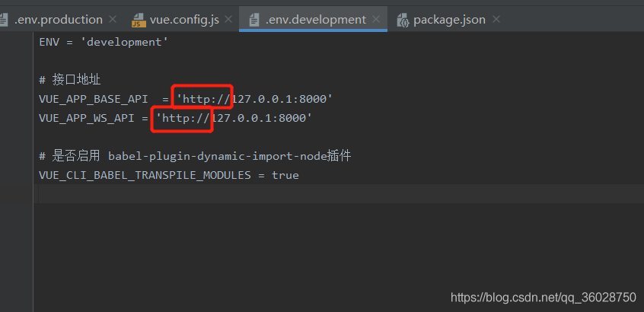Click VUE_APP_BASE_API variable name
Screen dimensions: 644x312
coord(93,100)
